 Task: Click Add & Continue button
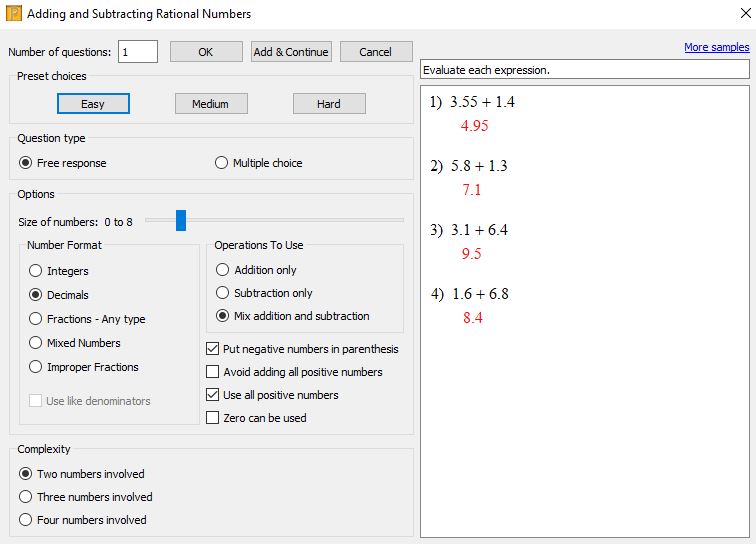click(x=291, y=52)
